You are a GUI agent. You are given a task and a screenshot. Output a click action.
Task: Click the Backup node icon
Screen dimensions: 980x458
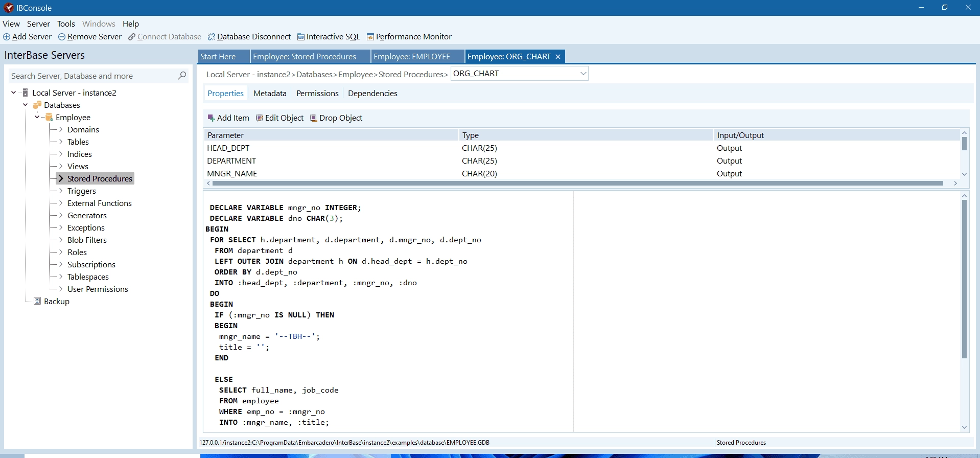pos(37,301)
